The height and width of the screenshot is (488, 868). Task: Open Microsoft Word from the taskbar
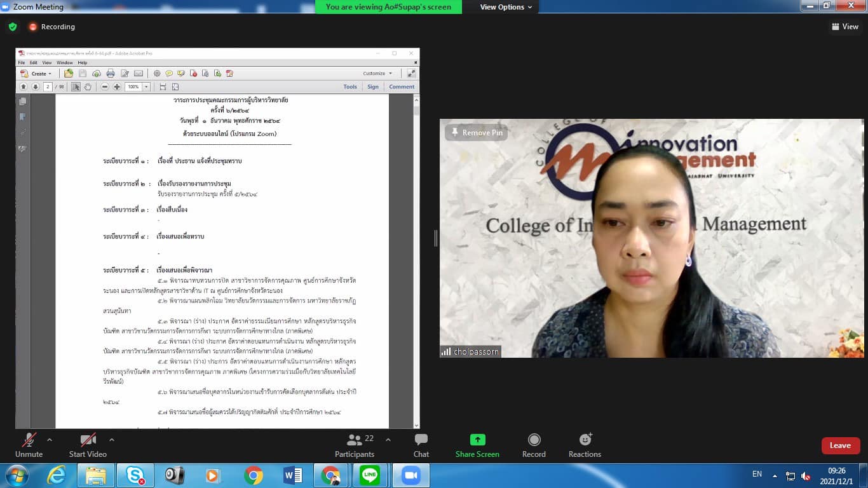click(292, 475)
